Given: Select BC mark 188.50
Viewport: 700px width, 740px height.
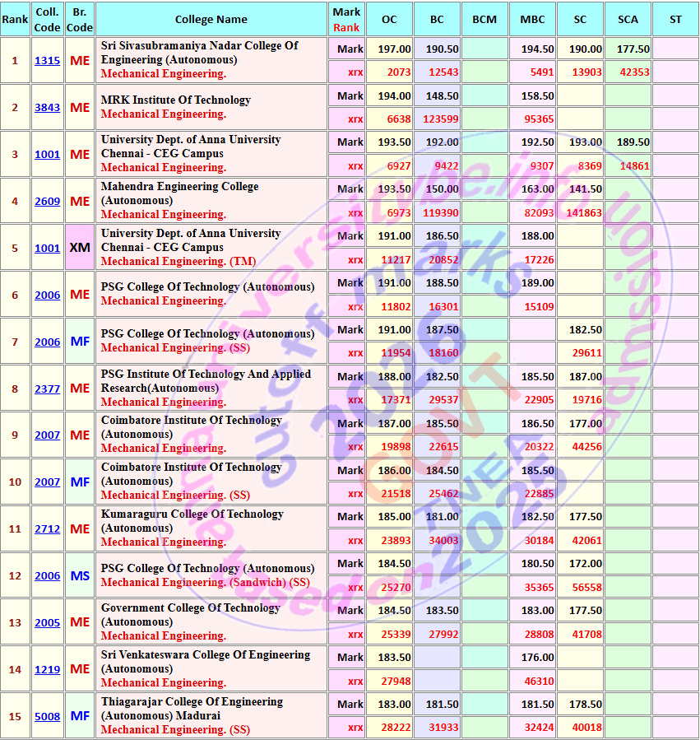Looking at the screenshot, I should (442, 282).
